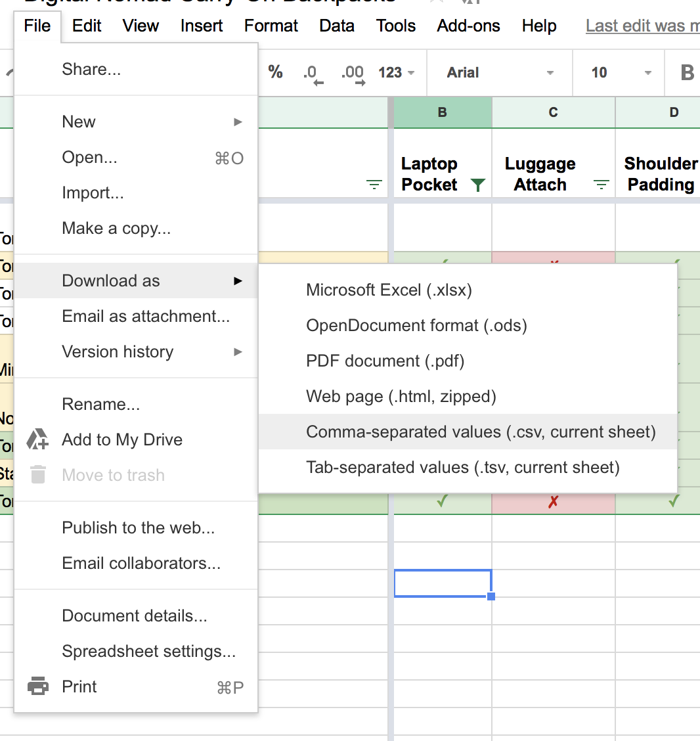The height and width of the screenshot is (741, 700).
Task: Click Share in the File menu
Action: [91, 68]
